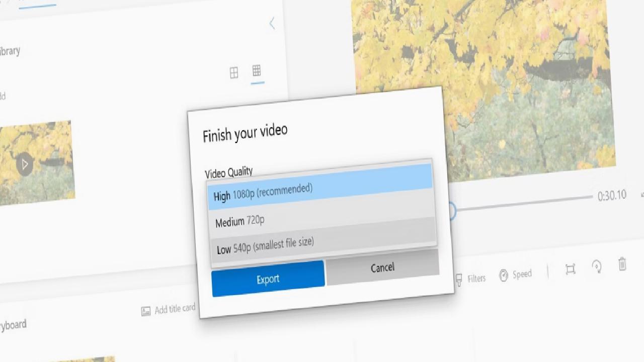644x362 pixels.
Task: Delete the clip with the trash icon
Action: click(x=622, y=263)
